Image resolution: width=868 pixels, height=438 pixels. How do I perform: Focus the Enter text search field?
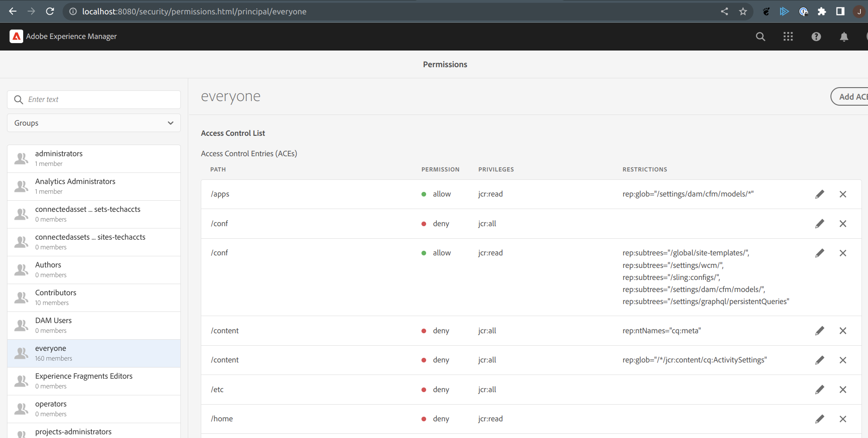94,100
